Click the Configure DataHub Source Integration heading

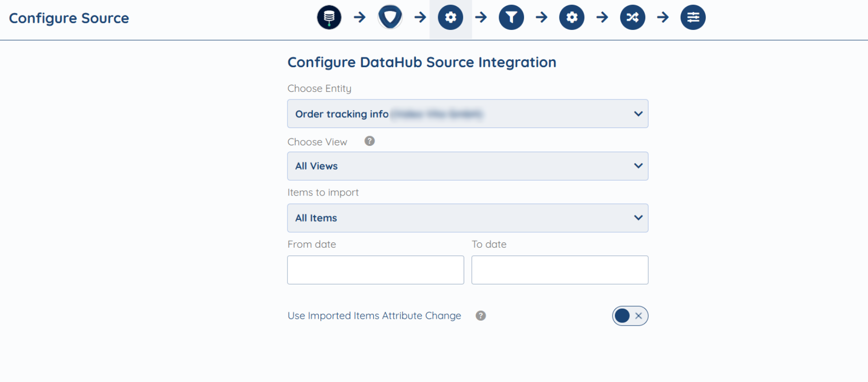click(422, 62)
